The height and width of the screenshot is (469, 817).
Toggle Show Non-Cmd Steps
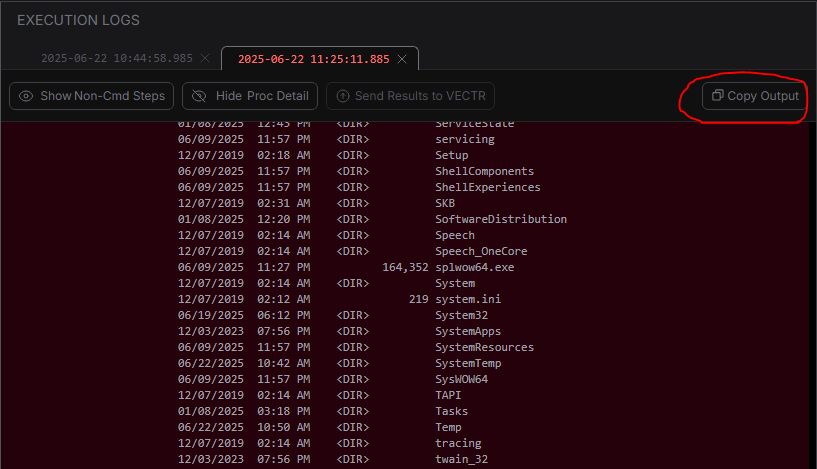click(x=92, y=96)
